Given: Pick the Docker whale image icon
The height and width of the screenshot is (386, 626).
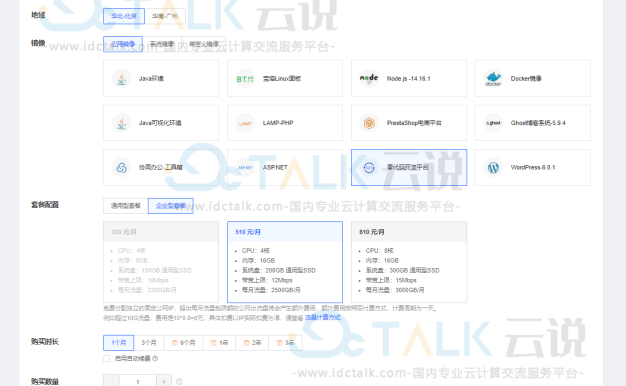Looking at the screenshot, I should [x=493, y=78].
